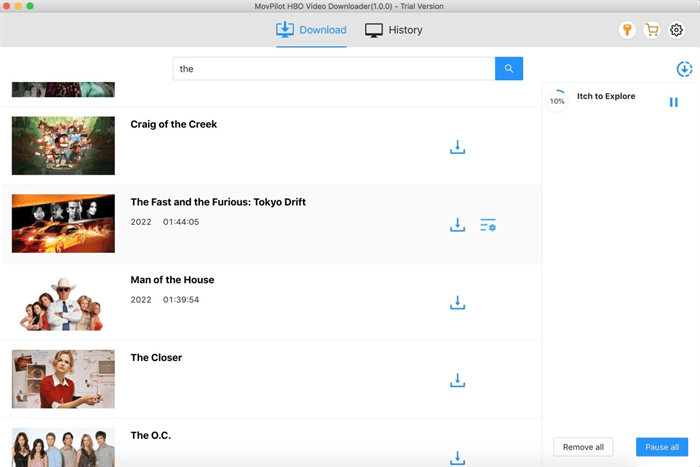This screenshot has height=467, width=700.
Task: Open the History tab
Action: (x=393, y=30)
